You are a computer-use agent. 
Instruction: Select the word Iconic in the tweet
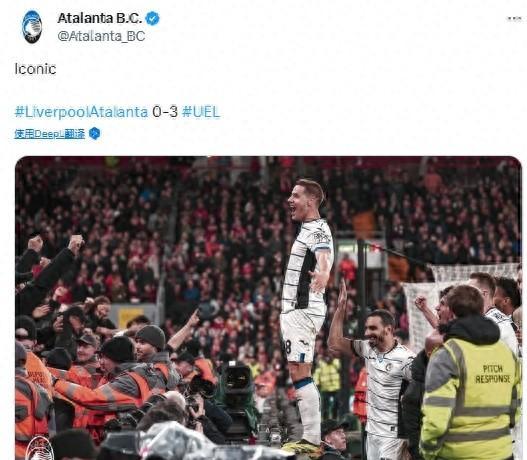(35, 69)
